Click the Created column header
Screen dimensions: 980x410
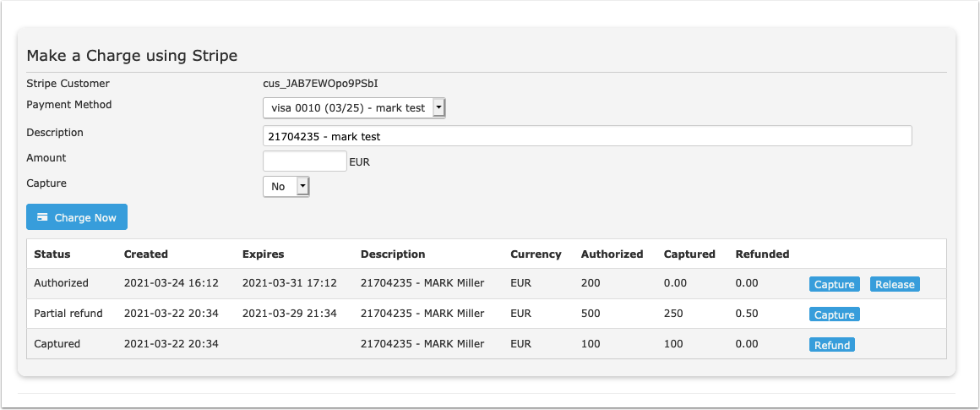pos(146,254)
